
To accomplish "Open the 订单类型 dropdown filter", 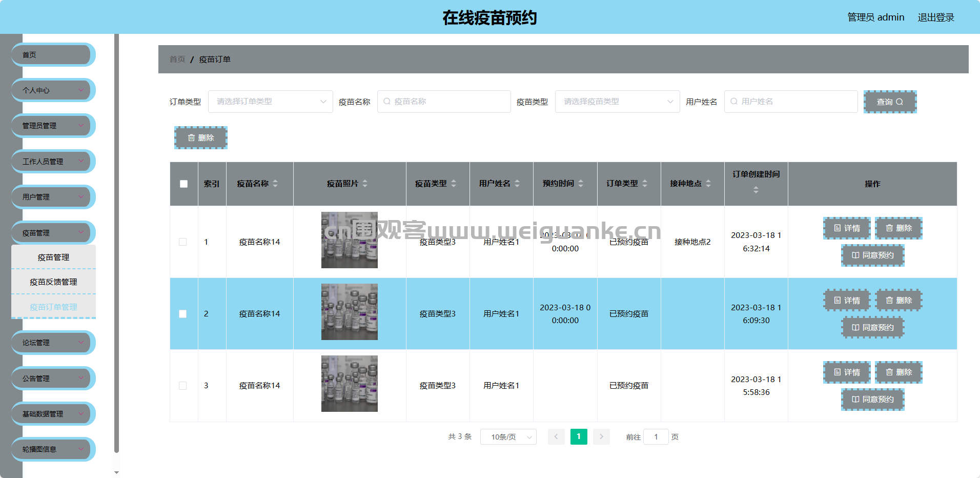I will 270,102.
